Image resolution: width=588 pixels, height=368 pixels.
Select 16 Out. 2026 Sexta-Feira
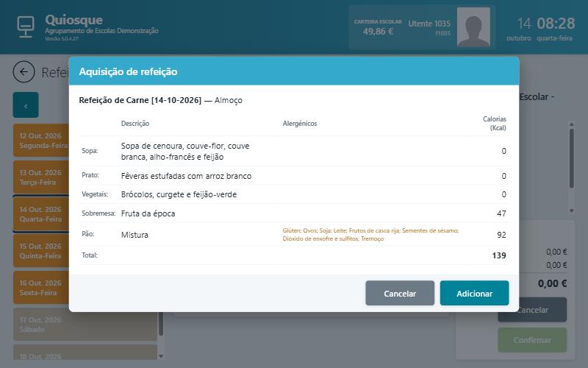[41, 288]
